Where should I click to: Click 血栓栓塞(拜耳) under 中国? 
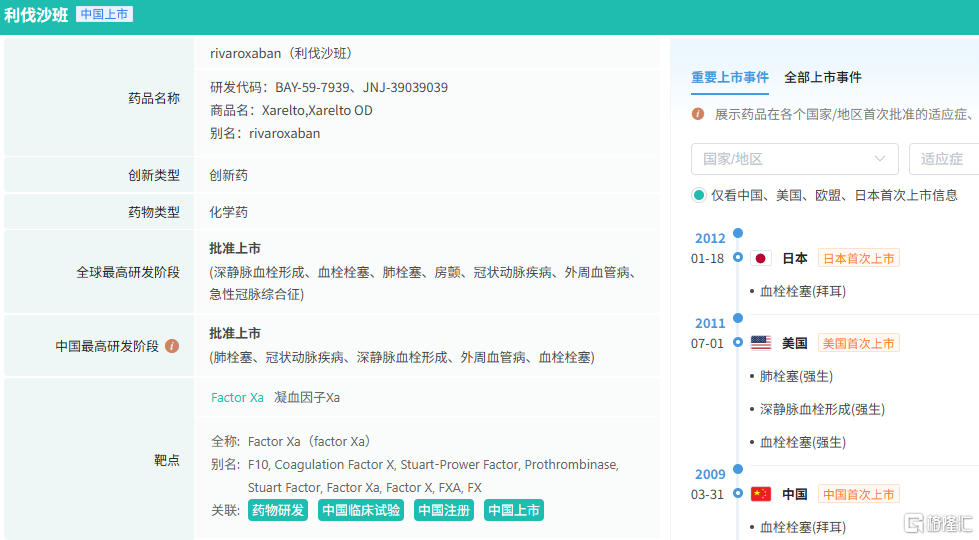803,528
